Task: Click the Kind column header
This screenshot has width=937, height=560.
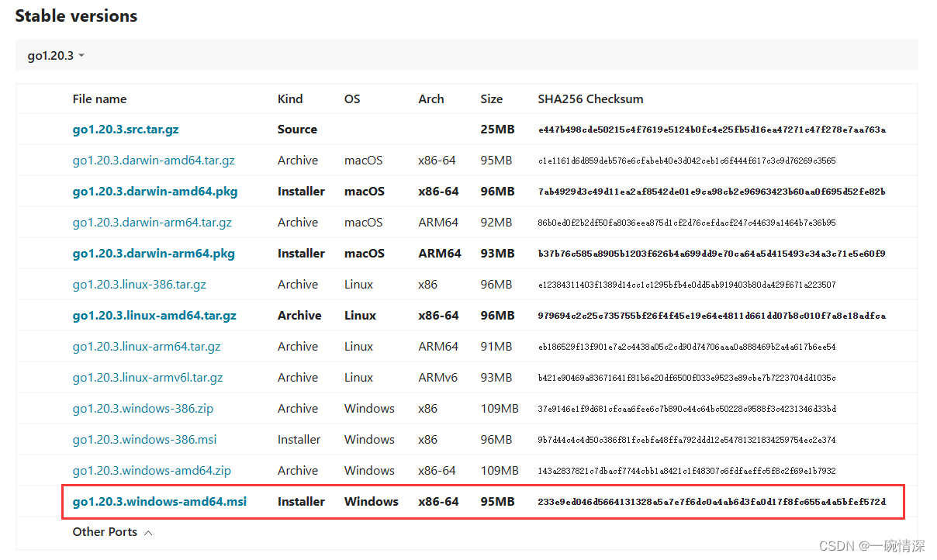Action: tap(290, 99)
